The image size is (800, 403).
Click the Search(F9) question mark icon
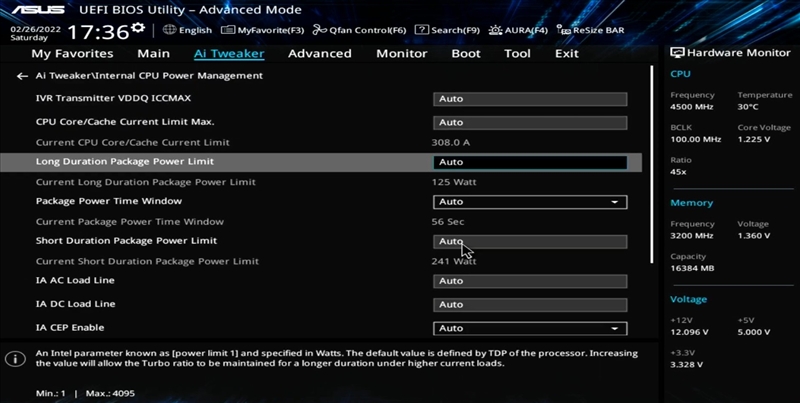(421, 30)
